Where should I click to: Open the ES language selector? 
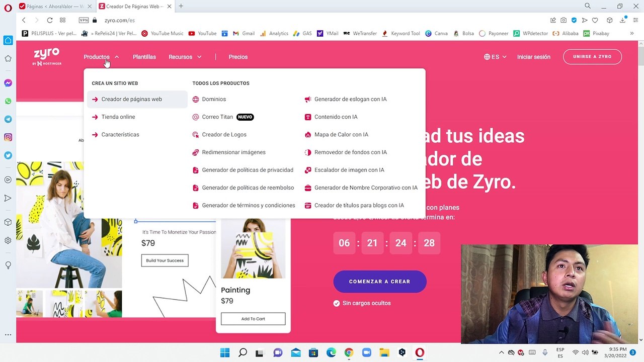point(495,57)
